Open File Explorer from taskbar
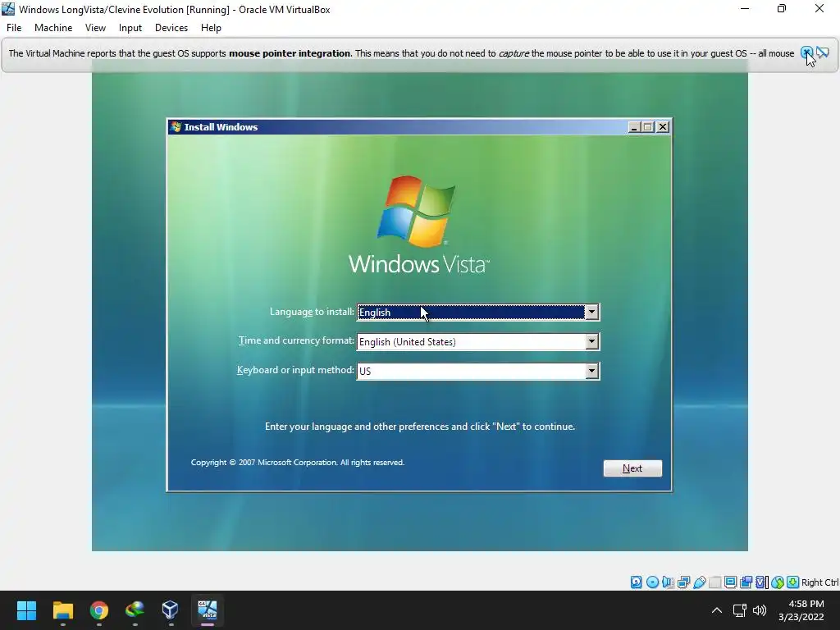This screenshot has height=630, width=840. click(62, 610)
